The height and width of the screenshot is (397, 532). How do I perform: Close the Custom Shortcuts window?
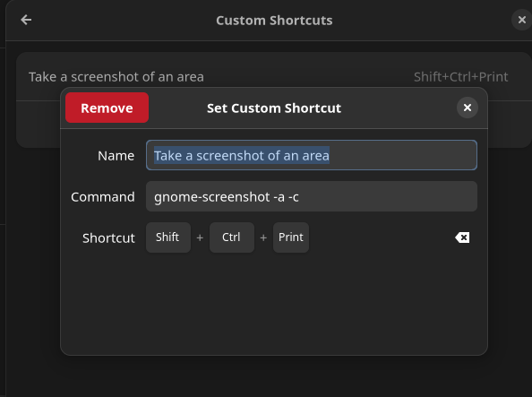click(x=522, y=20)
